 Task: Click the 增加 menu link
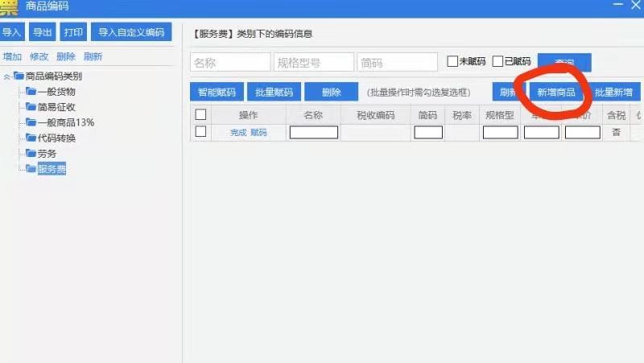12,57
